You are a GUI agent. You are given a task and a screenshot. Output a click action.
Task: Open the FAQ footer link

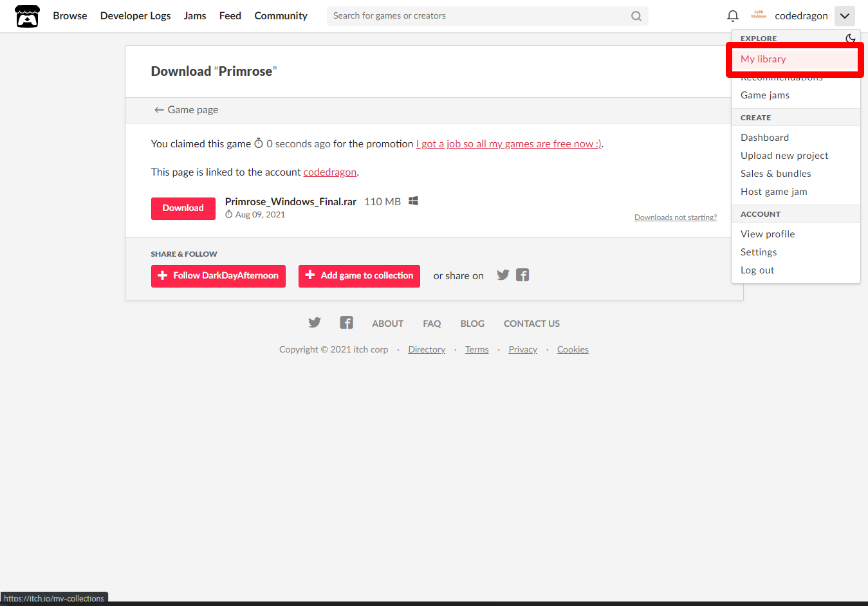tap(432, 324)
